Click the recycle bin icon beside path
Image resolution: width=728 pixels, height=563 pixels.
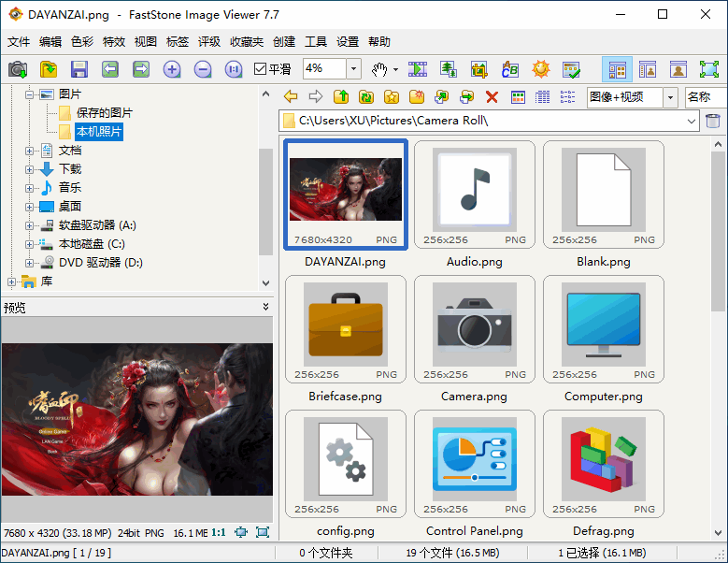(713, 121)
